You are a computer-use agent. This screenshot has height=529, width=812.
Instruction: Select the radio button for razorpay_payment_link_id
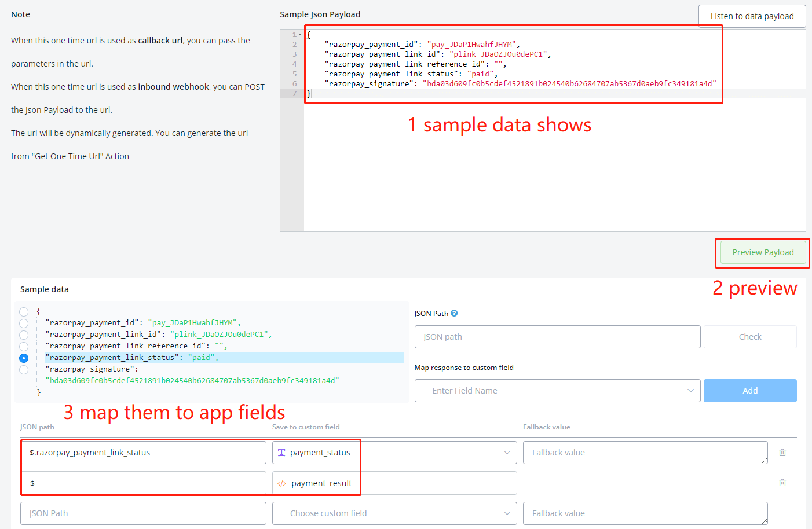[24, 335]
